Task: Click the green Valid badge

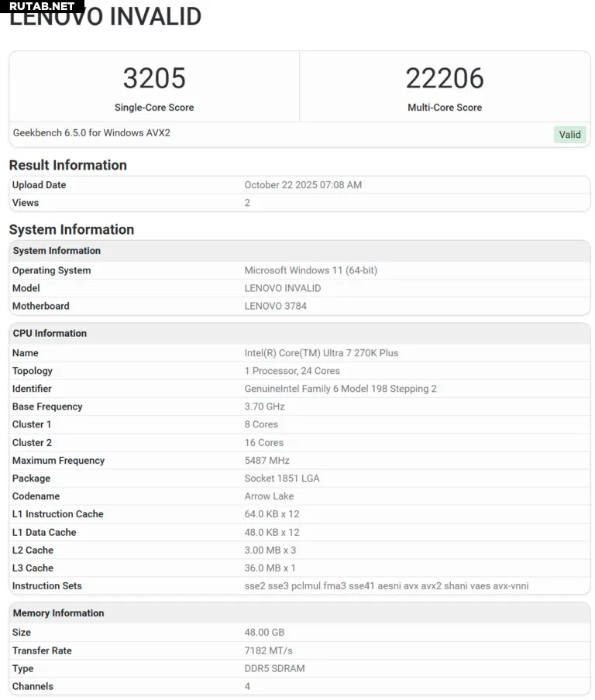Action: (x=569, y=135)
